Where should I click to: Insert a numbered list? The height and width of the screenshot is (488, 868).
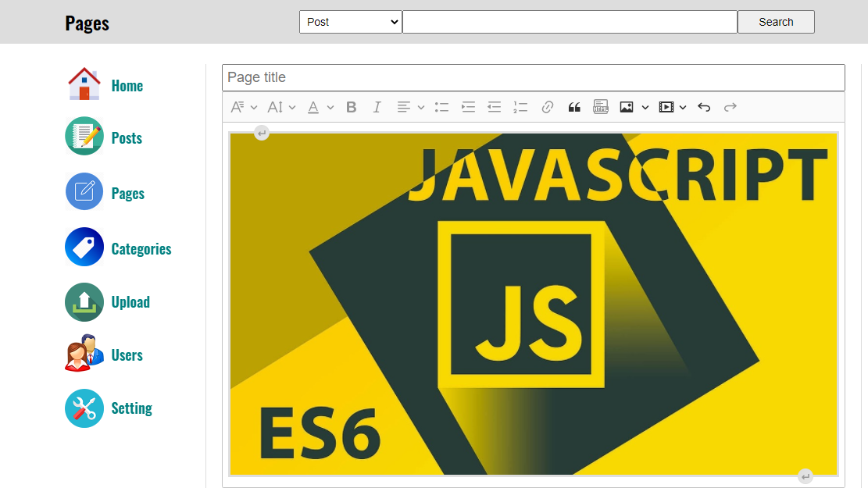tap(520, 107)
